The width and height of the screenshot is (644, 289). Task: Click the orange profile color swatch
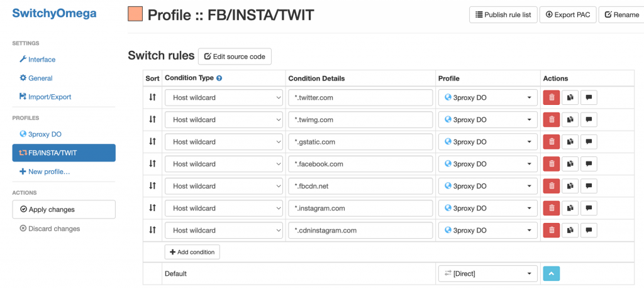[135, 14]
